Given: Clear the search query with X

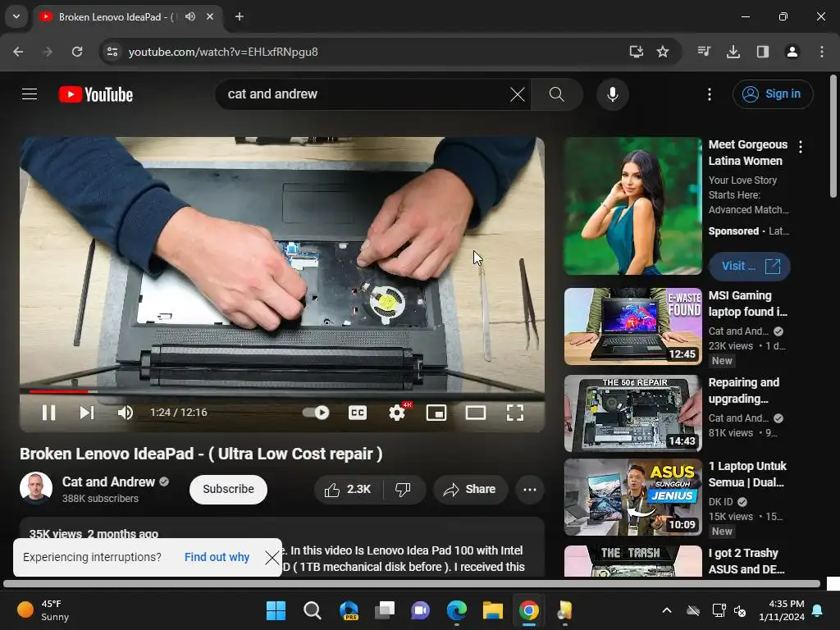Looking at the screenshot, I should click(x=518, y=94).
